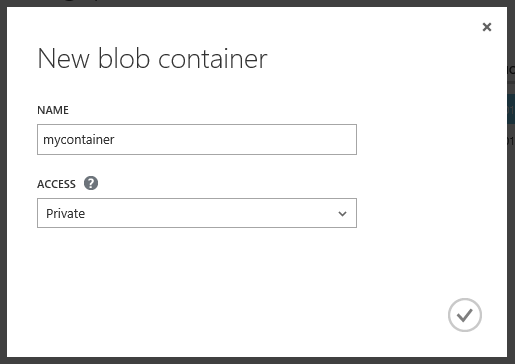Click the grey circle around the checkmark

point(465,315)
